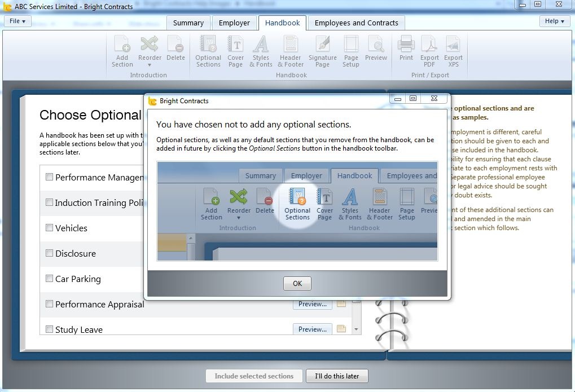
Task: Check the Study Leave checkbox
Action: 49,329
